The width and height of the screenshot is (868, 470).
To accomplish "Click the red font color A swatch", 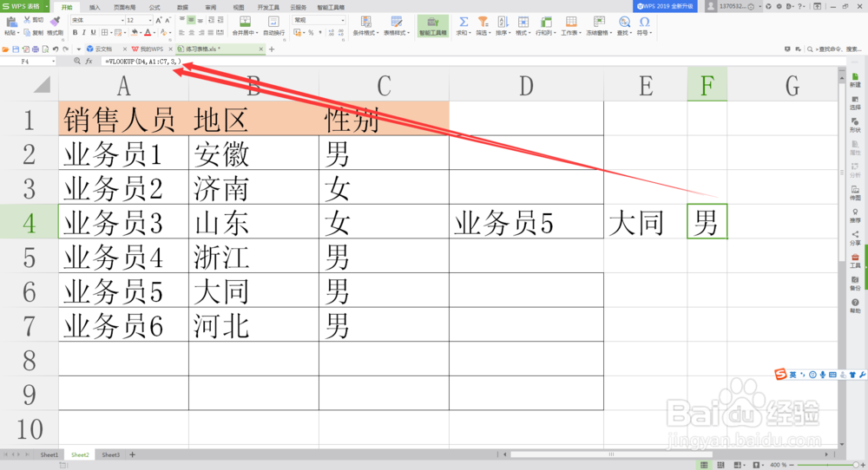I will 148,33.
